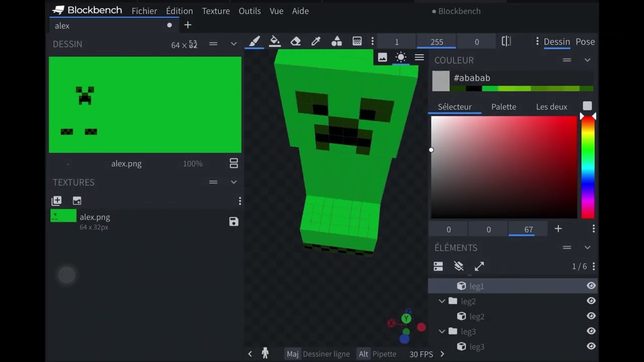The height and width of the screenshot is (362, 644).
Task: Click the Dessin panel drag handle
Action: tap(213, 44)
